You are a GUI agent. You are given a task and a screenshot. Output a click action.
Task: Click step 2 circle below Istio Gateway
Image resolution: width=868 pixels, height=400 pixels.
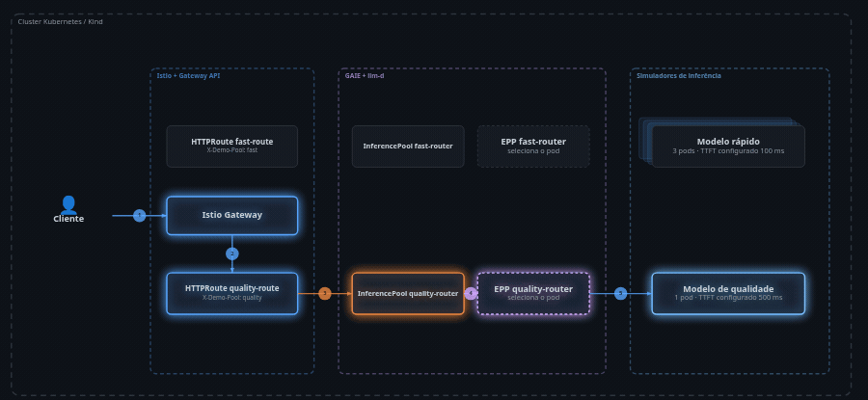pyautogui.click(x=231, y=253)
